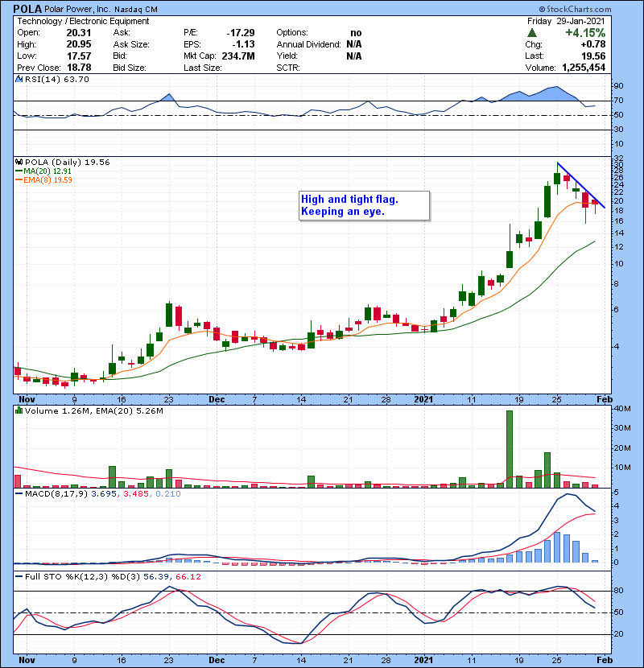Image resolution: width=644 pixels, height=668 pixels.
Task: Click the P/E value -17.29
Action: (241, 33)
